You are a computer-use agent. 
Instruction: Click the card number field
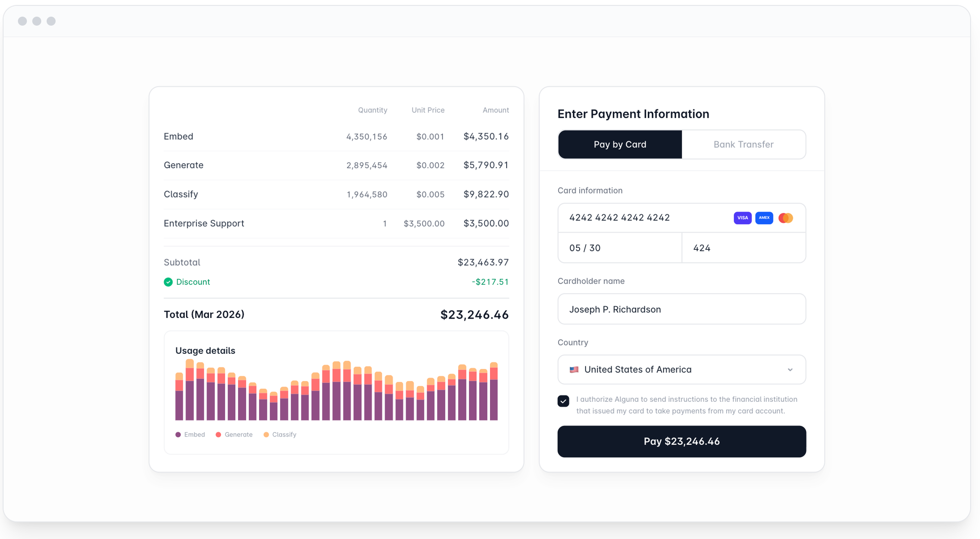click(682, 218)
